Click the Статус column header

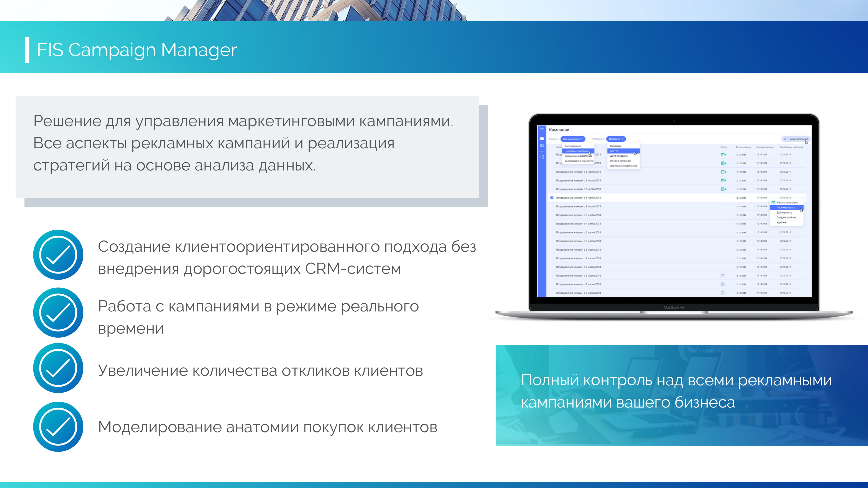point(724,147)
